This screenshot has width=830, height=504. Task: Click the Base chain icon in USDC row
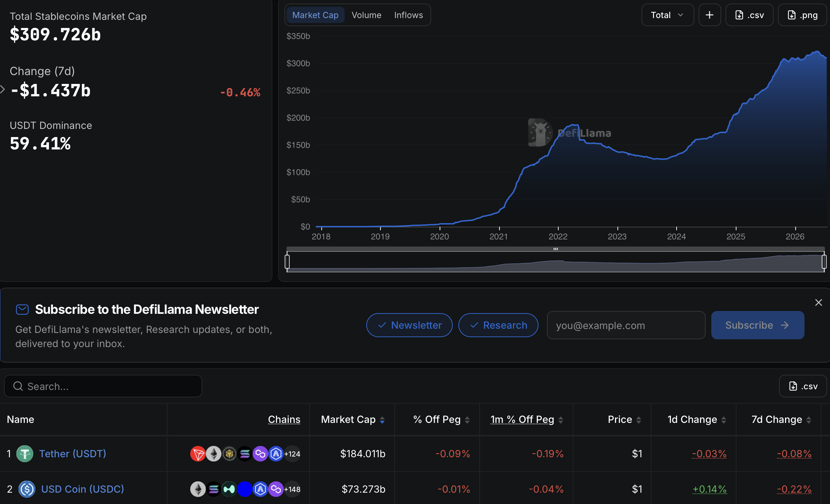(x=245, y=489)
